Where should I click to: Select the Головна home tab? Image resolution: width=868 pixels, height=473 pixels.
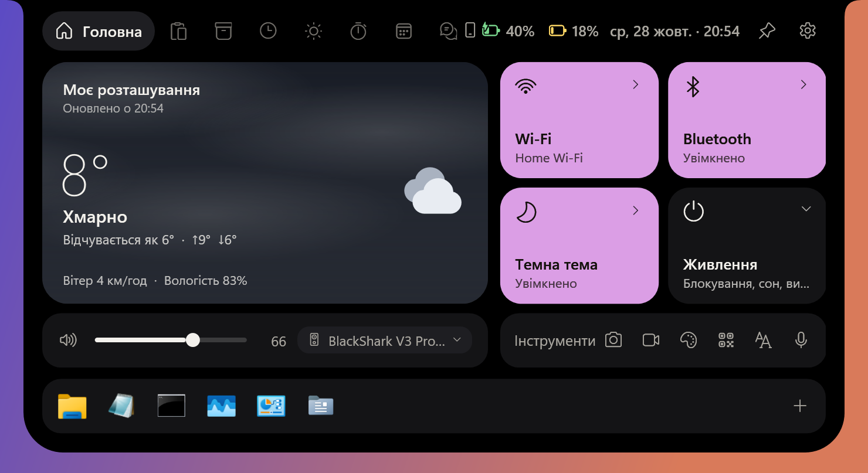pos(99,31)
